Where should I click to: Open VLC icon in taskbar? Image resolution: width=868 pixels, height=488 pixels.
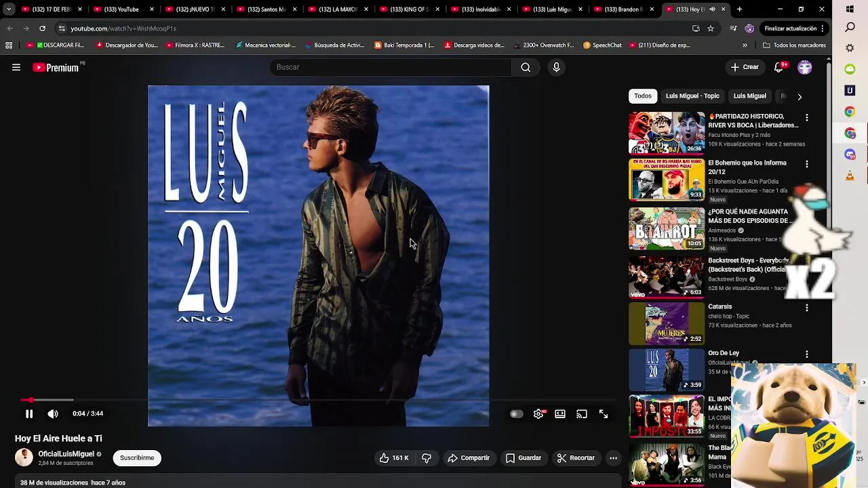850,176
